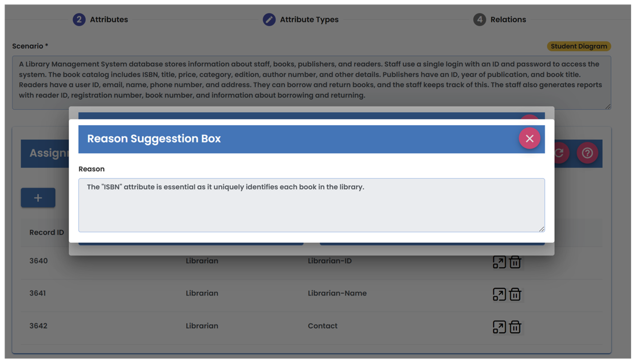Screen dimensions: 635x364
Task: Click the refresh icon in header
Action: (560, 153)
